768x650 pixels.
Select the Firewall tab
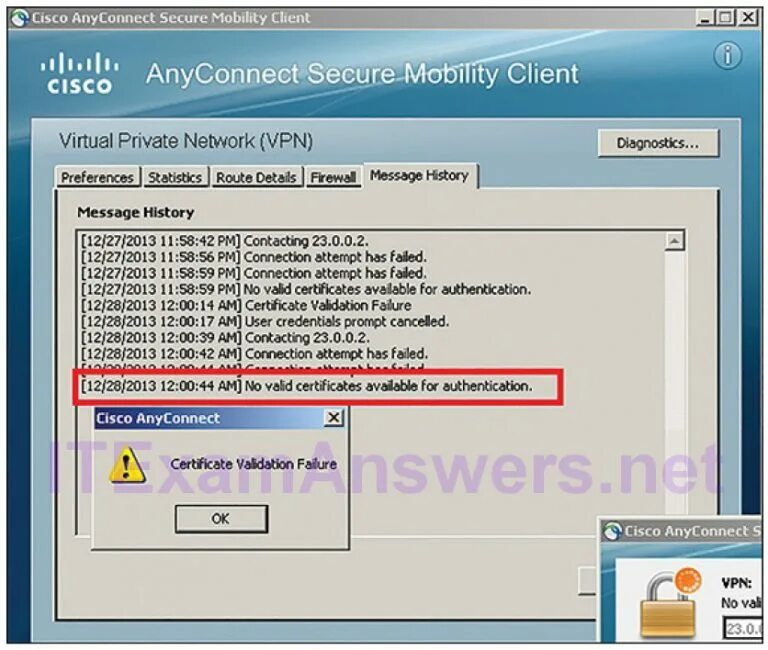click(333, 177)
